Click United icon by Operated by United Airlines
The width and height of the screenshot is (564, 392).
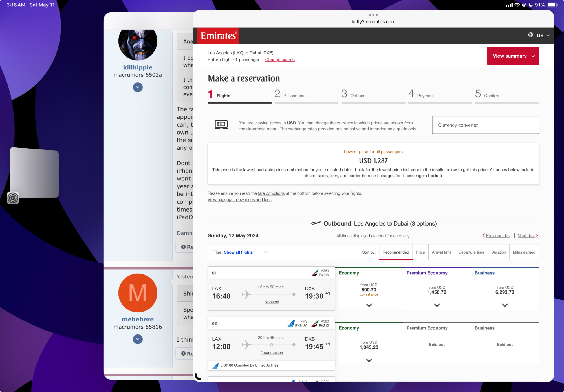click(215, 366)
